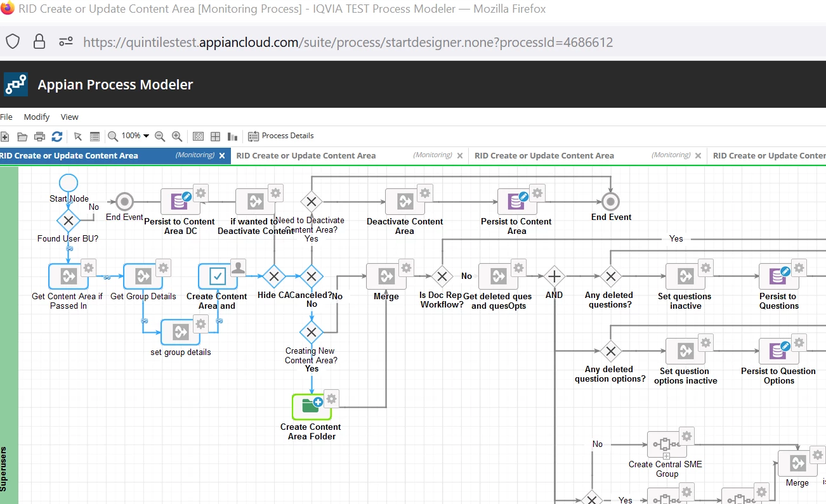The height and width of the screenshot is (504, 826).
Task: Select the Any deleted questions? gateway
Action: coord(610,276)
